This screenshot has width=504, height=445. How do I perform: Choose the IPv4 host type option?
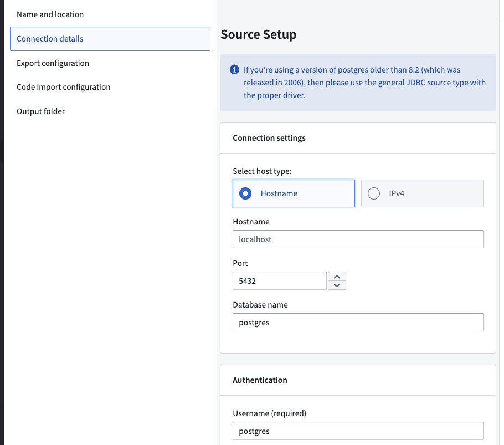pos(374,193)
